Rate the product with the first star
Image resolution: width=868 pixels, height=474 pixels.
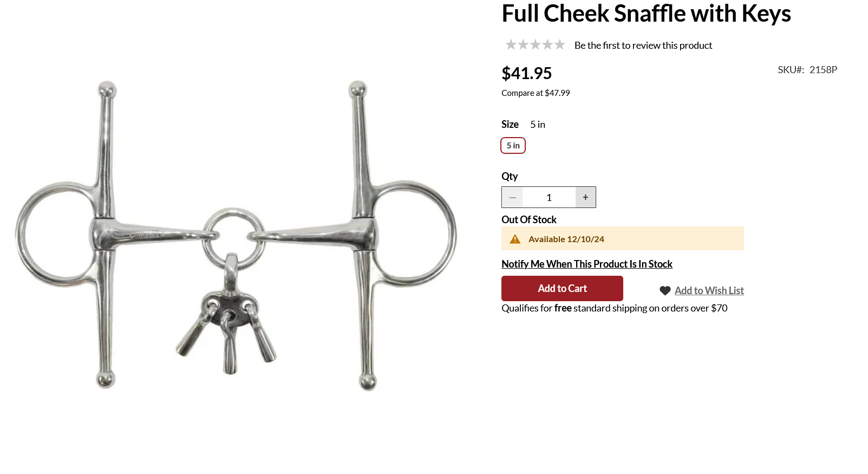(x=511, y=45)
